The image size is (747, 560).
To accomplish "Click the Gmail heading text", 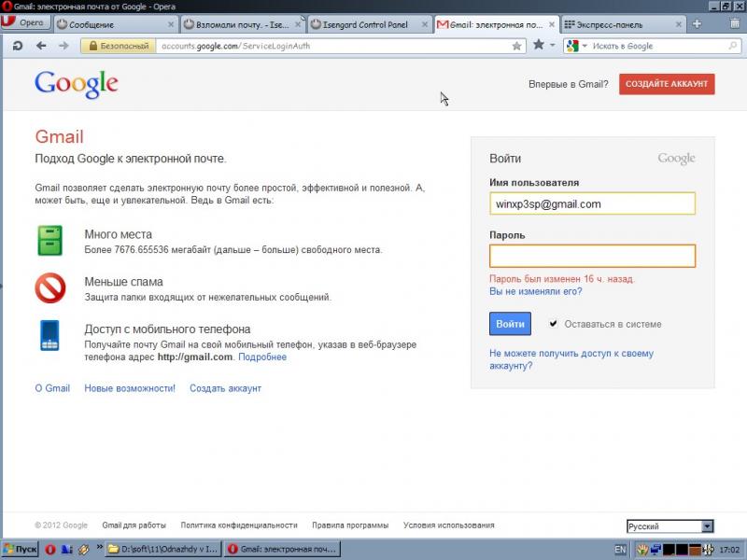I will (x=60, y=137).
